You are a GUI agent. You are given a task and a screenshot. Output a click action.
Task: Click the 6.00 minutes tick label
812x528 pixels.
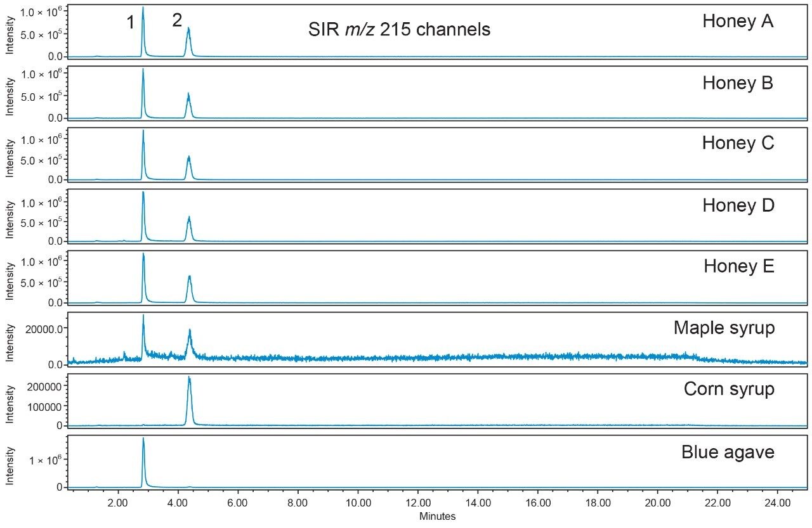pyautogui.click(x=238, y=503)
